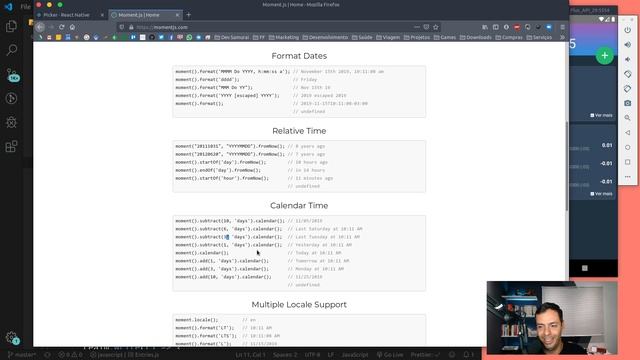Open WhatsApp bookmark icon
640x360 pixels.
pyautogui.click(x=189, y=37)
